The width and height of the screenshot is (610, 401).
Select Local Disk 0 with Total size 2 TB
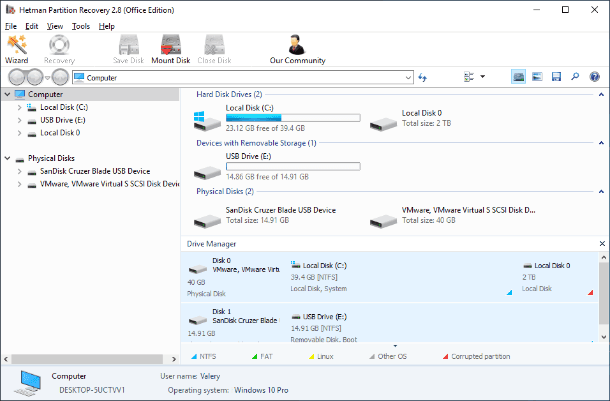[410, 119]
